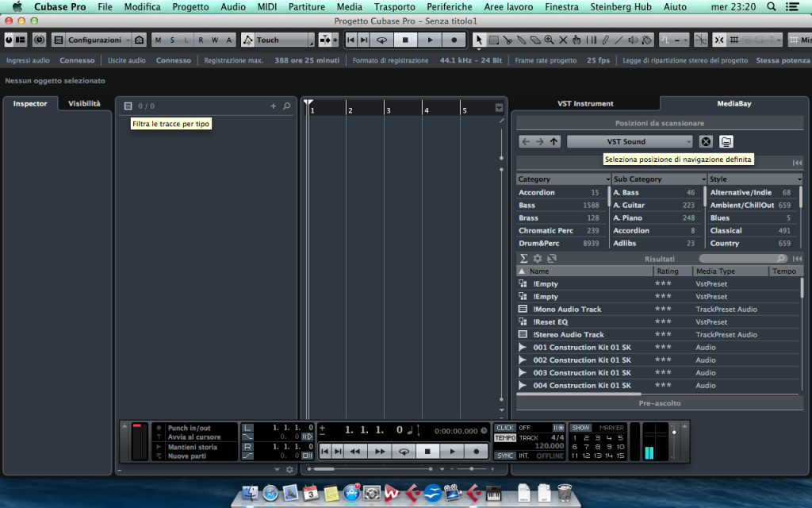Toggle SYNC in the transport panel

[x=505, y=456]
